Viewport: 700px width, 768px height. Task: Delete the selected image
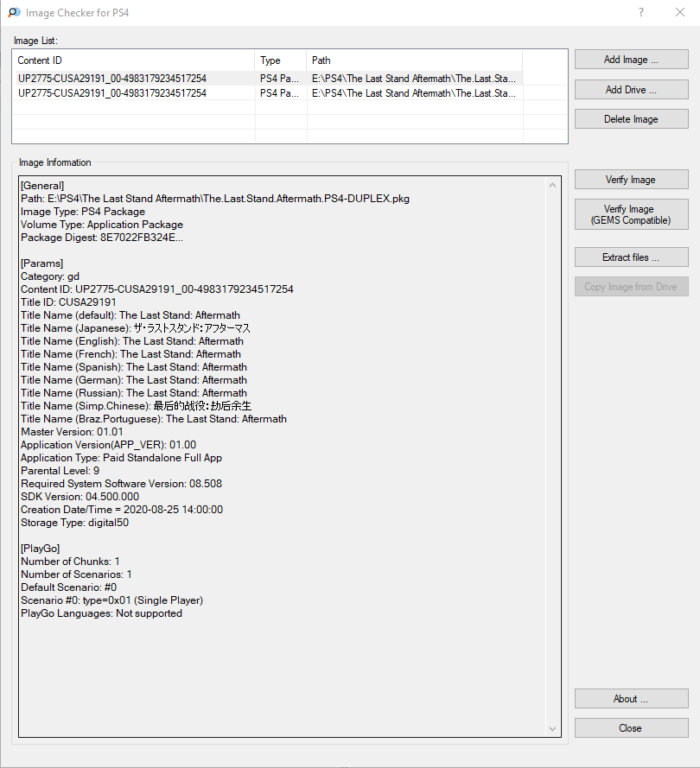point(632,119)
